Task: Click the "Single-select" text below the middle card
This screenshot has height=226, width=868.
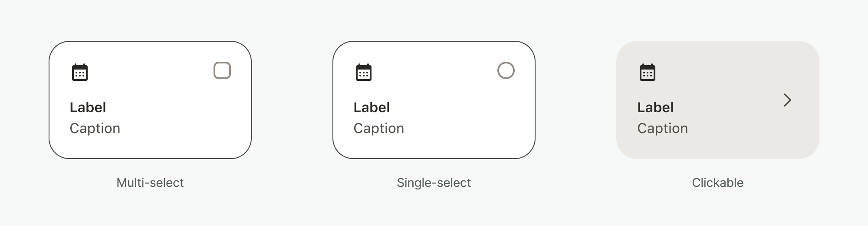Action: click(x=434, y=183)
